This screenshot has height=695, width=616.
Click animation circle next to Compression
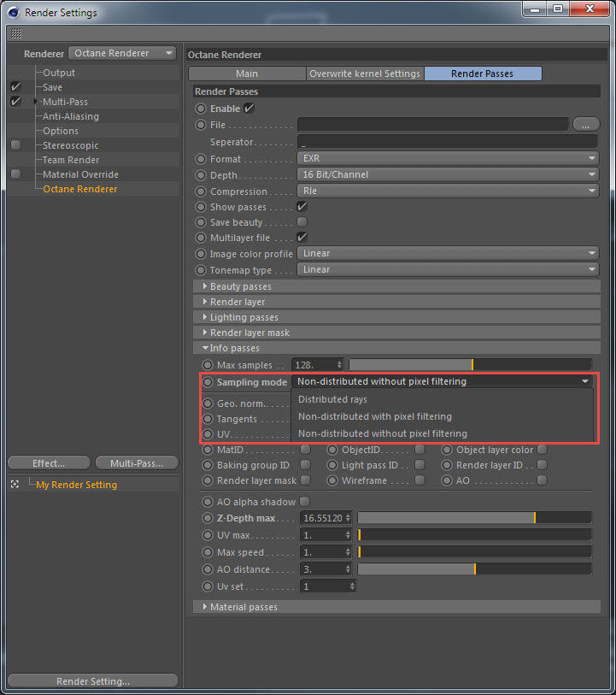[201, 191]
